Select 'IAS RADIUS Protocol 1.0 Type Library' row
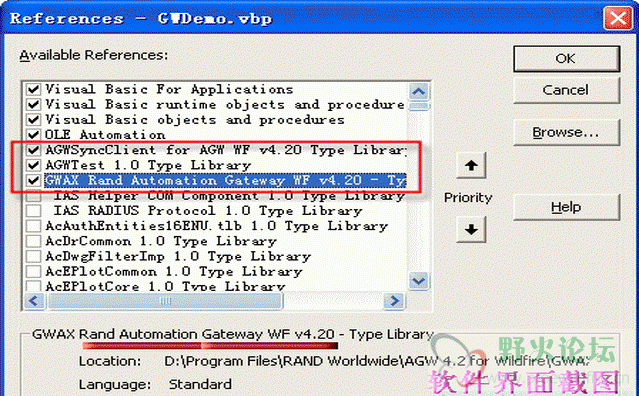The width and height of the screenshot is (639, 396). (208, 211)
